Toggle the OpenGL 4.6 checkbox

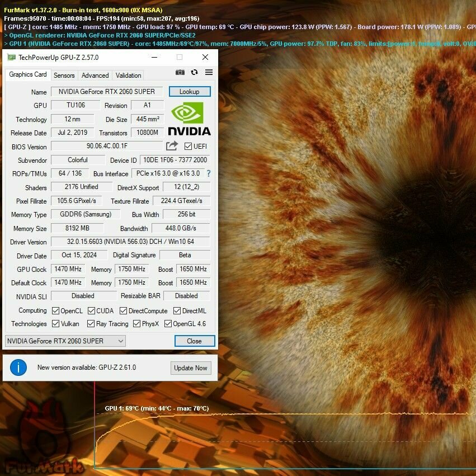pyautogui.click(x=168, y=324)
